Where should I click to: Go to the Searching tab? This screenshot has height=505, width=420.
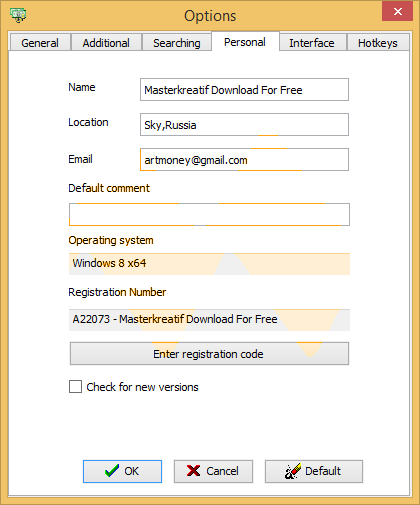[177, 43]
